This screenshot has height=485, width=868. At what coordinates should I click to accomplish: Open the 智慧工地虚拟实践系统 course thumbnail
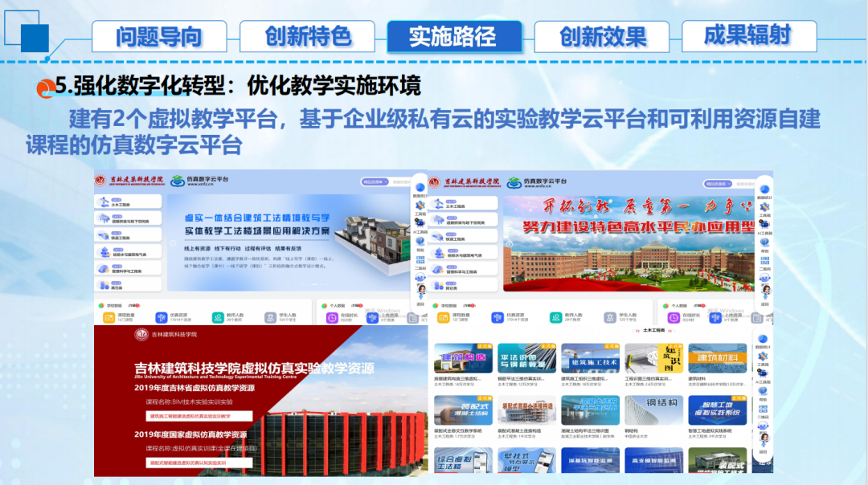(718, 410)
